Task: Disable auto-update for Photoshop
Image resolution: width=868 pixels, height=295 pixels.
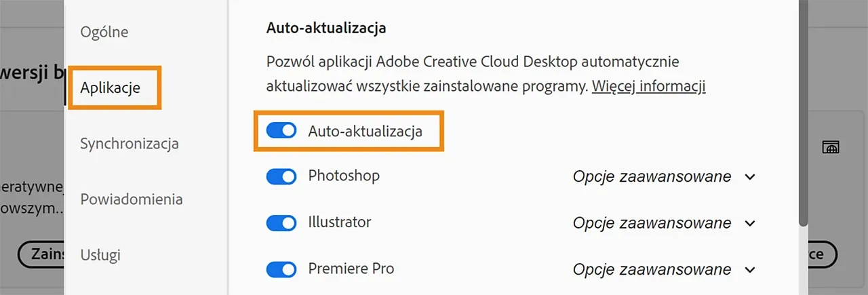Action: pyautogui.click(x=281, y=176)
